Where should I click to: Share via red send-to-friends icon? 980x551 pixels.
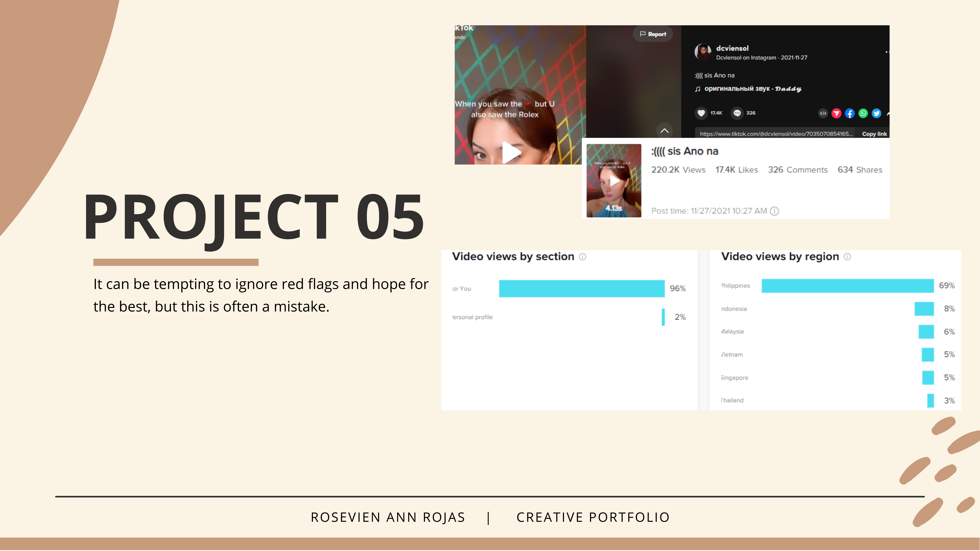coord(836,113)
